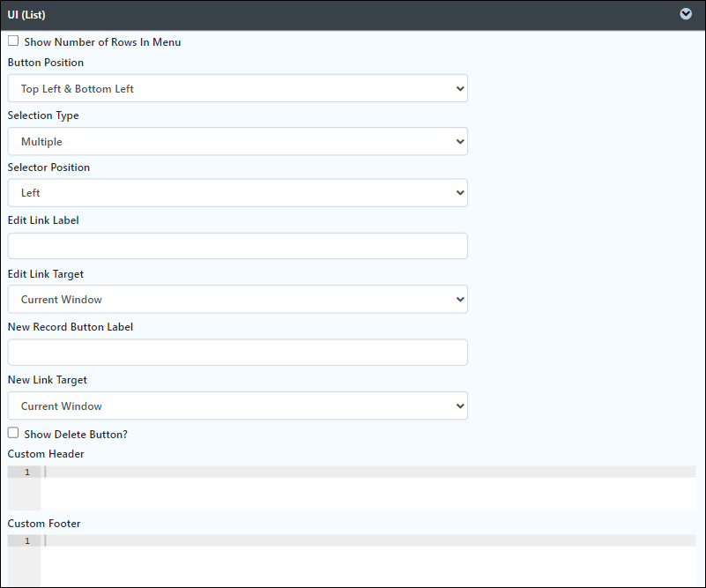Click the Selection Type dropdown arrow

(460, 142)
